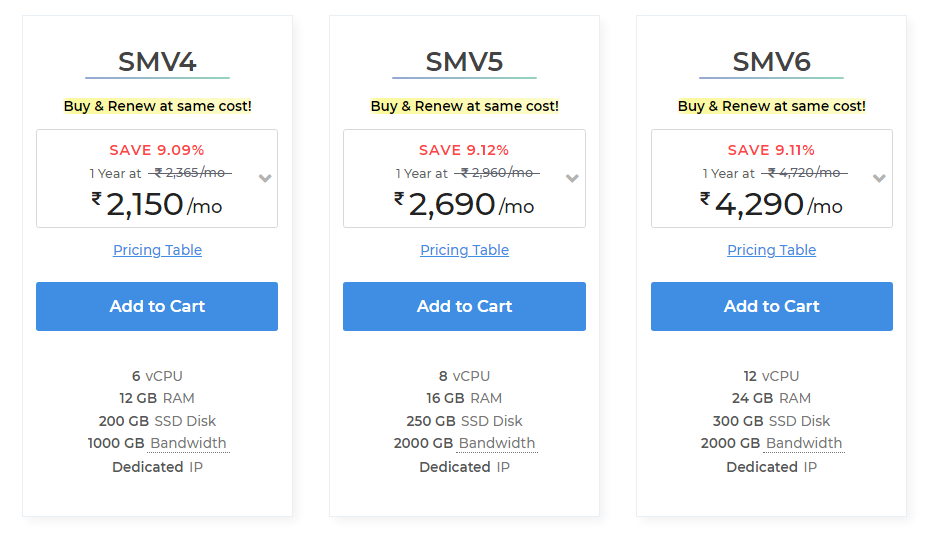This screenshot has height=534, width=925.
Task: Select the ₹2,690/mo price box
Action: (457, 204)
